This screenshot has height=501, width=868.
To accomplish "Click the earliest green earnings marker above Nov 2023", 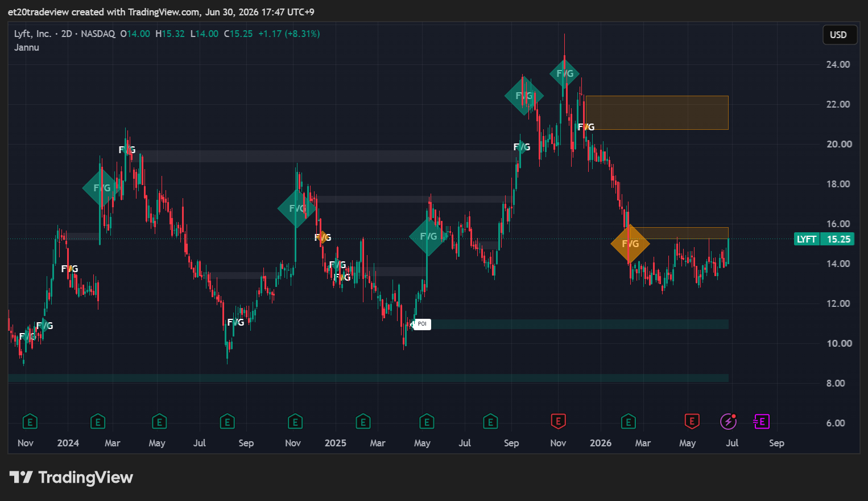I will tap(30, 422).
